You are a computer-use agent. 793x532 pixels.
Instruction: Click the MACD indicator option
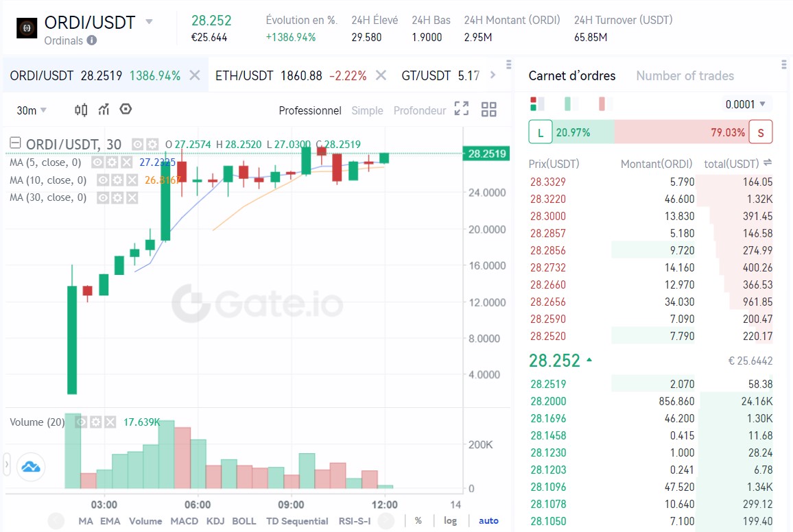click(184, 521)
